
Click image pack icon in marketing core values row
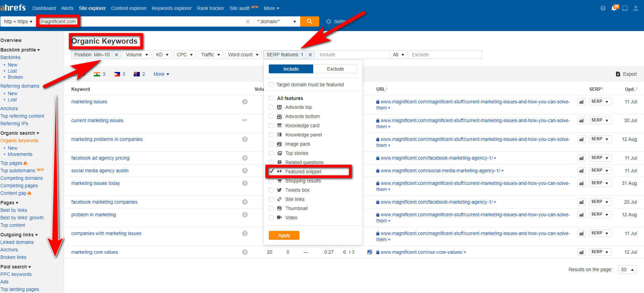pos(369,252)
